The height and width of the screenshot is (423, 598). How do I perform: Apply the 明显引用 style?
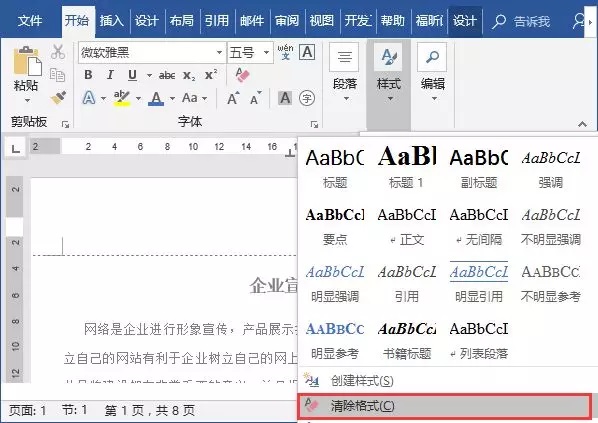pos(479,283)
